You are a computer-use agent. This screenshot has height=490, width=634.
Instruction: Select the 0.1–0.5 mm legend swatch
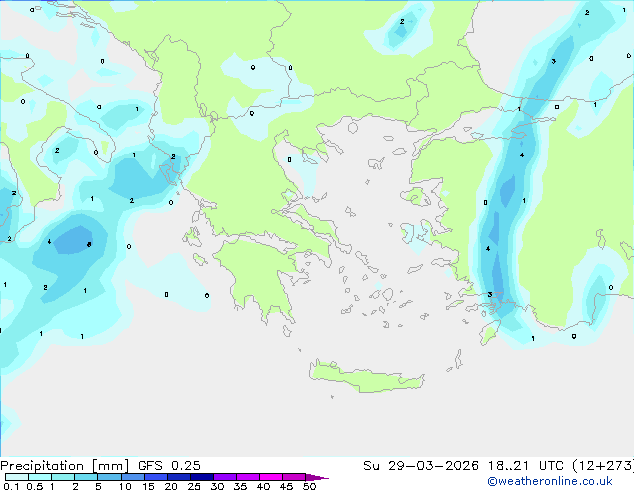click(x=17, y=477)
